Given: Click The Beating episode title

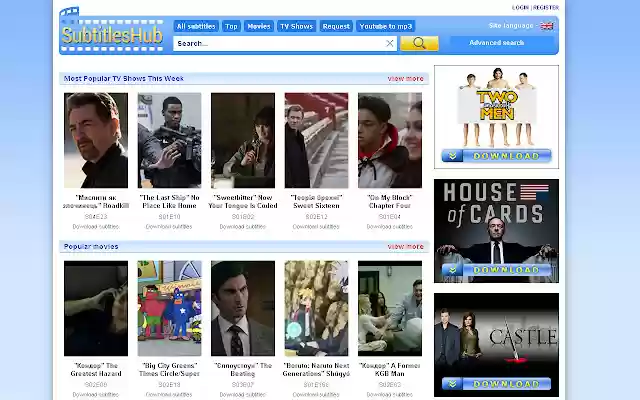Looking at the screenshot, I should 243,370.
